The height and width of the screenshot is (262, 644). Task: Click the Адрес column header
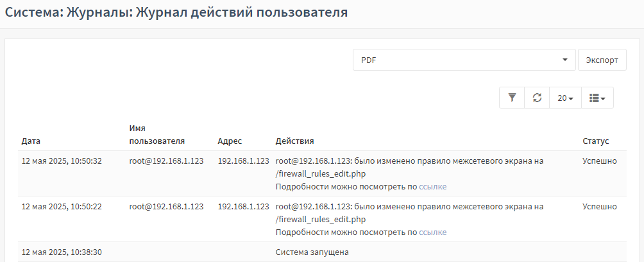point(230,141)
